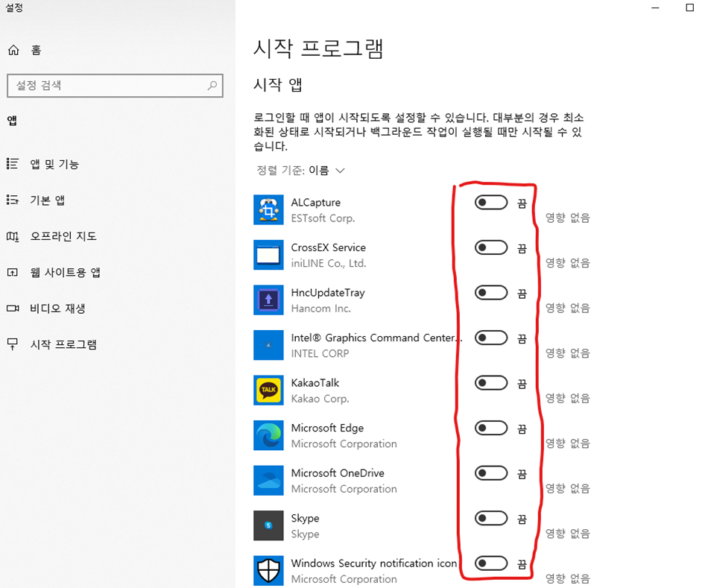Screen dimensions: 711x588
Task: Enable Microsoft Edge startup switch
Action: coord(491,428)
